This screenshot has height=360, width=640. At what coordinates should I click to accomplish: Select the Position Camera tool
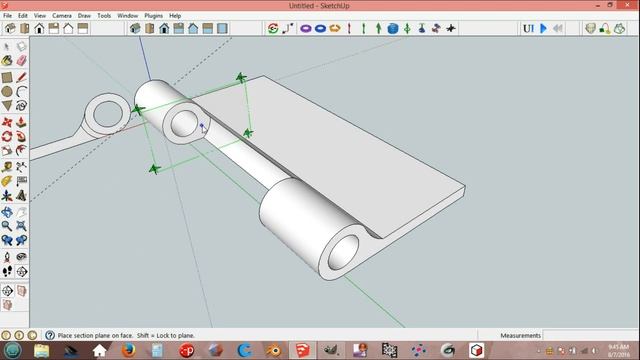[7, 257]
